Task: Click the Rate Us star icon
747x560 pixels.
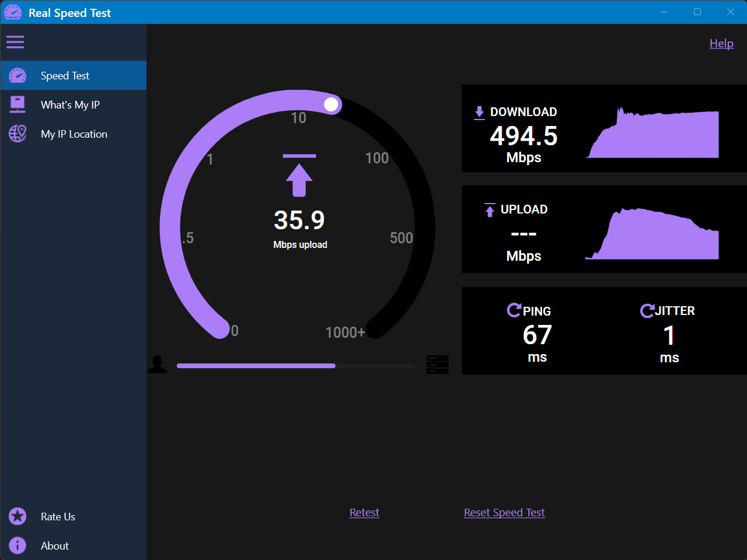Action: coord(18,516)
